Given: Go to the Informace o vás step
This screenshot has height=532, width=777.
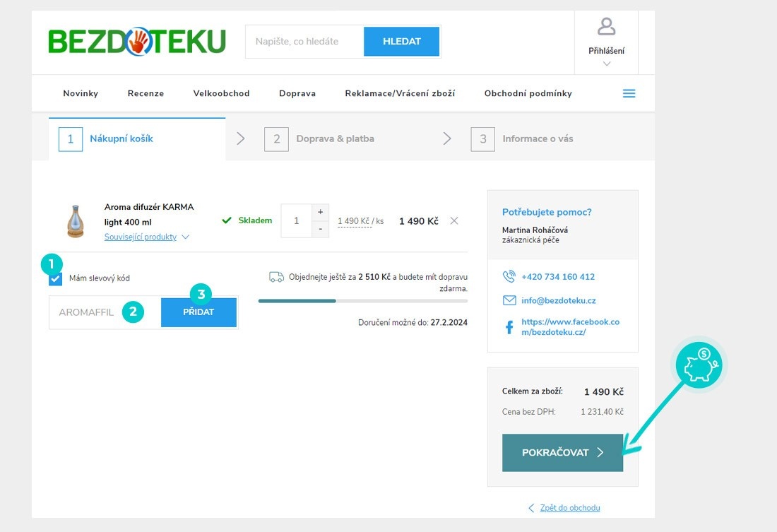Looking at the screenshot, I should (522, 138).
